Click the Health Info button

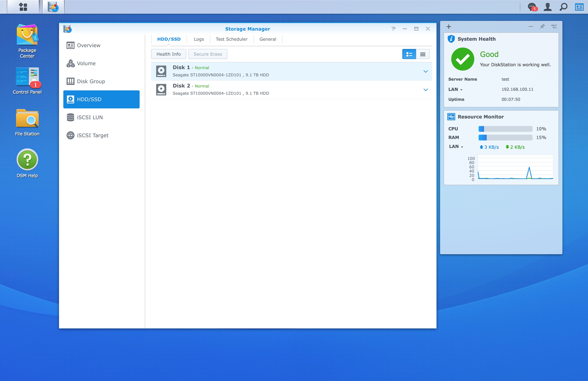pyautogui.click(x=168, y=54)
